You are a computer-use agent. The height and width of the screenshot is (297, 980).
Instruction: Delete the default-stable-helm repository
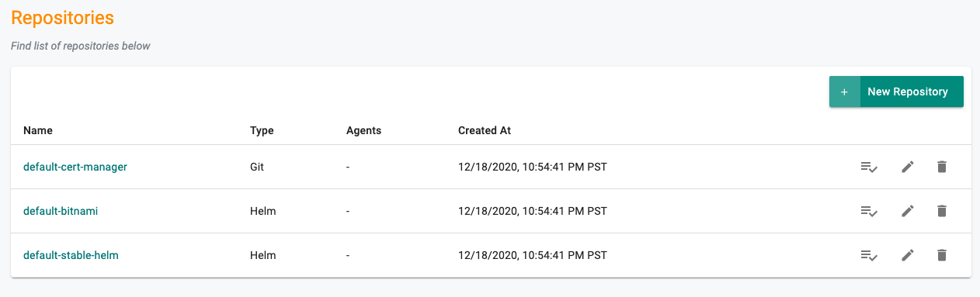click(942, 255)
